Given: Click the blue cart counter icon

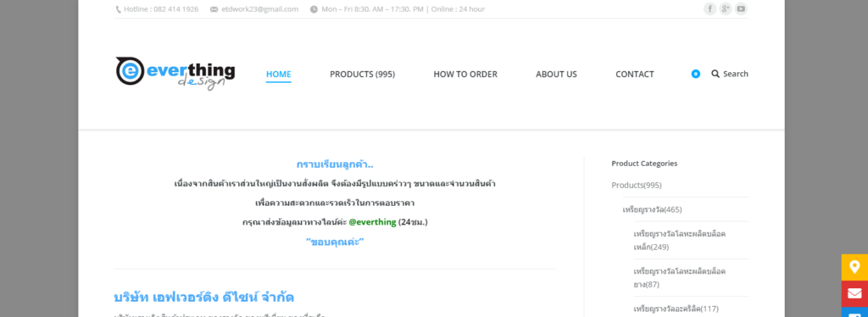Looking at the screenshot, I should (696, 74).
